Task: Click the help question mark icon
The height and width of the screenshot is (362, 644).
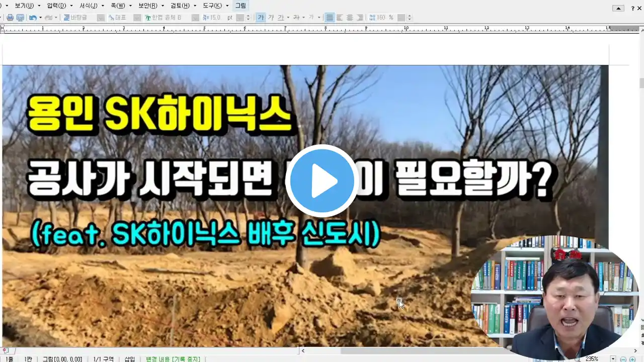Action: (633, 8)
